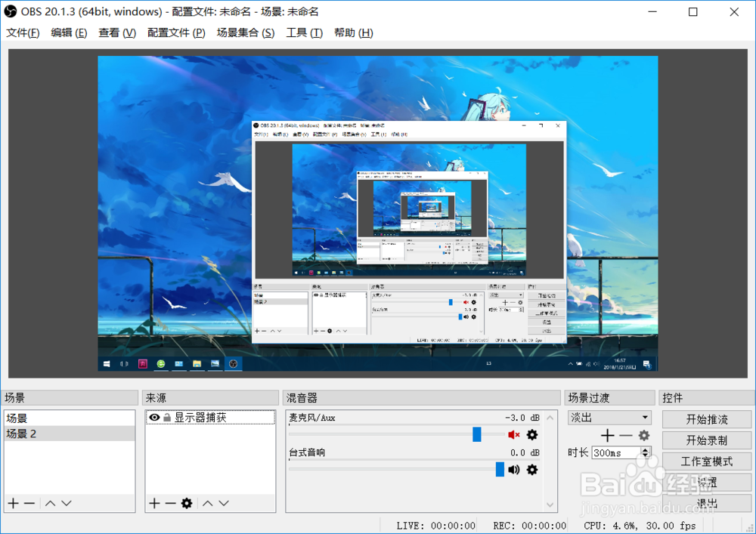Open the 文件 menu
This screenshot has height=534, width=756.
23,32
